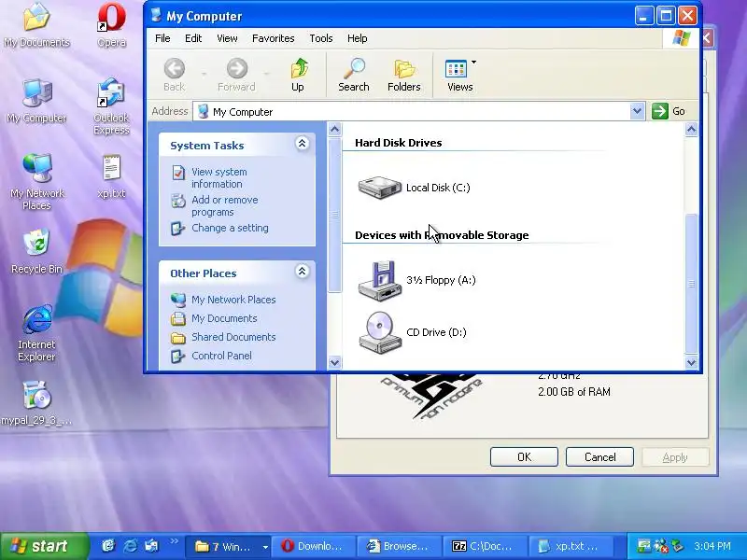This screenshot has width=747, height=560.
Task: Open the Local Disk (C:) drive icon
Action: [x=380, y=188]
